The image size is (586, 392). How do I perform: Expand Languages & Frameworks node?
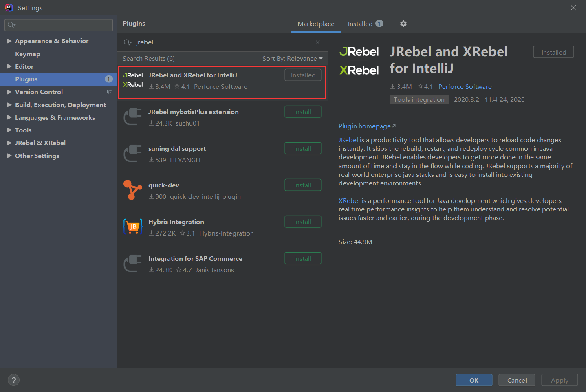click(x=9, y=117)
